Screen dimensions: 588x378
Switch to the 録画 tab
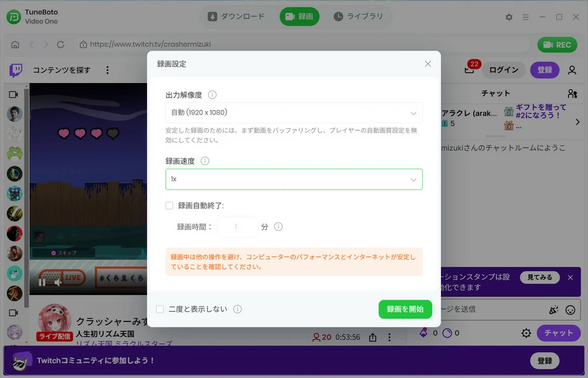[299, 16]
